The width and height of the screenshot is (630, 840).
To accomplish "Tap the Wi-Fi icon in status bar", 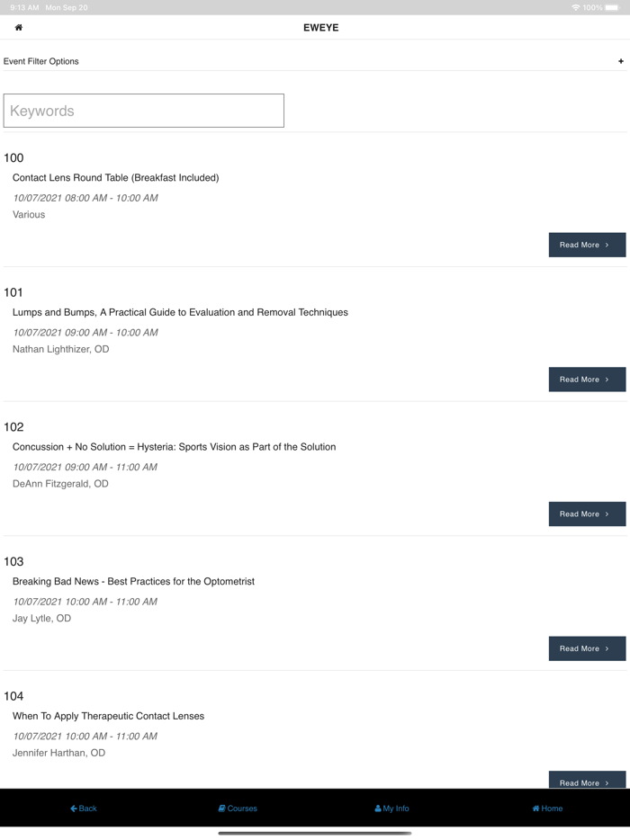I will 576,7.
